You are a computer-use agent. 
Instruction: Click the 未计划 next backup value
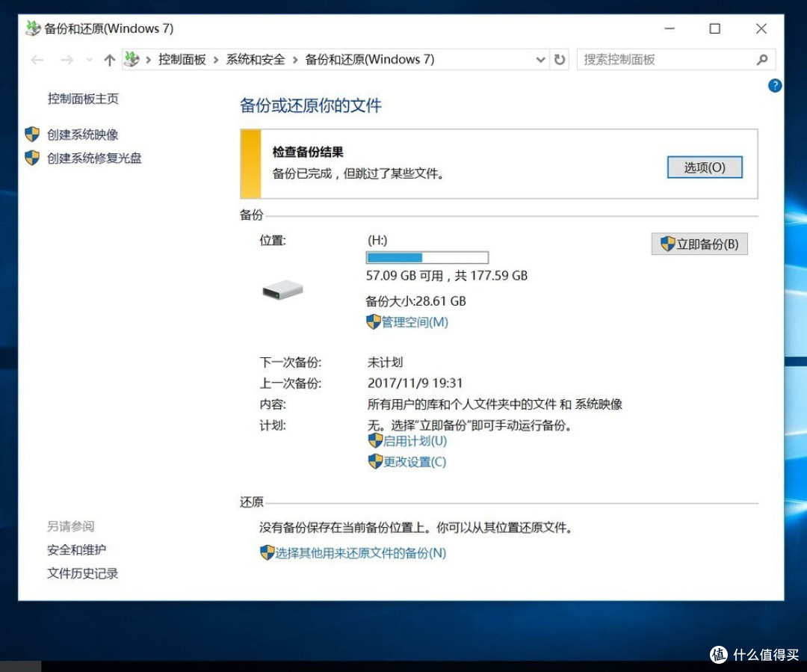click(385, 363)
